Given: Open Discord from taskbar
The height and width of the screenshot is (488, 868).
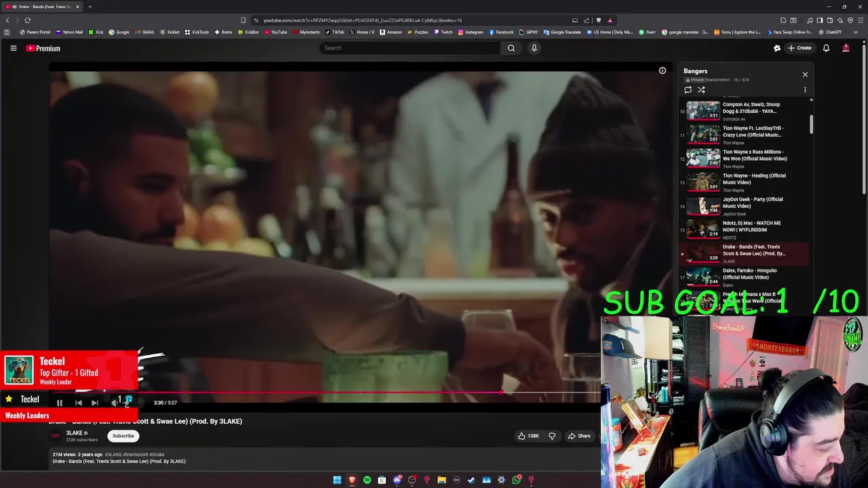Looking at the screenshot, I should [397, 480].
